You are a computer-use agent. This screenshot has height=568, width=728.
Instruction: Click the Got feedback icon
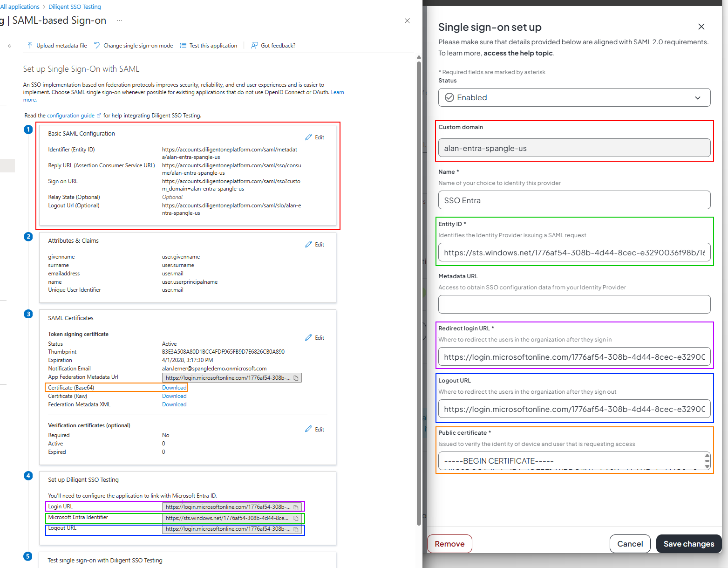pyautogui.click(x=254, y=45)
